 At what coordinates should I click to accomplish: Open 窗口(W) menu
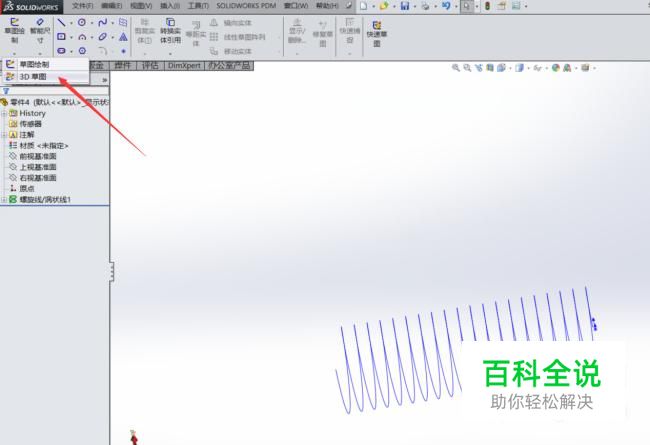pos(296,6)
